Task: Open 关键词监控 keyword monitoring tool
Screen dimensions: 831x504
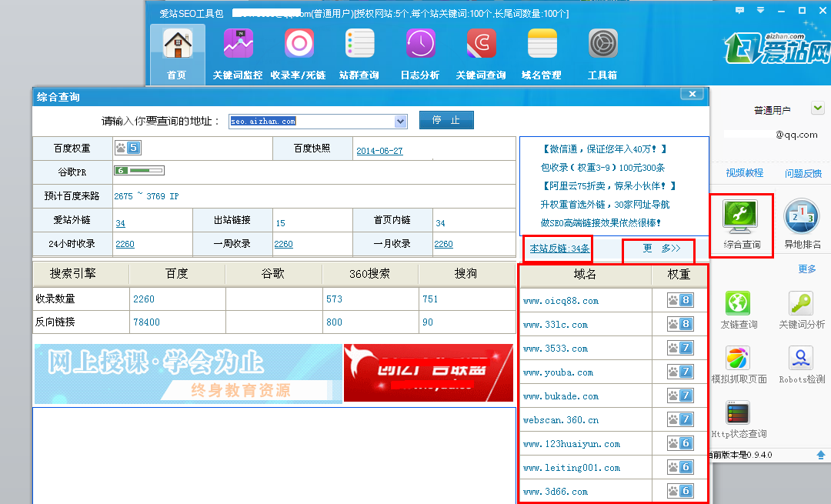Action: [x=238, y=55]
